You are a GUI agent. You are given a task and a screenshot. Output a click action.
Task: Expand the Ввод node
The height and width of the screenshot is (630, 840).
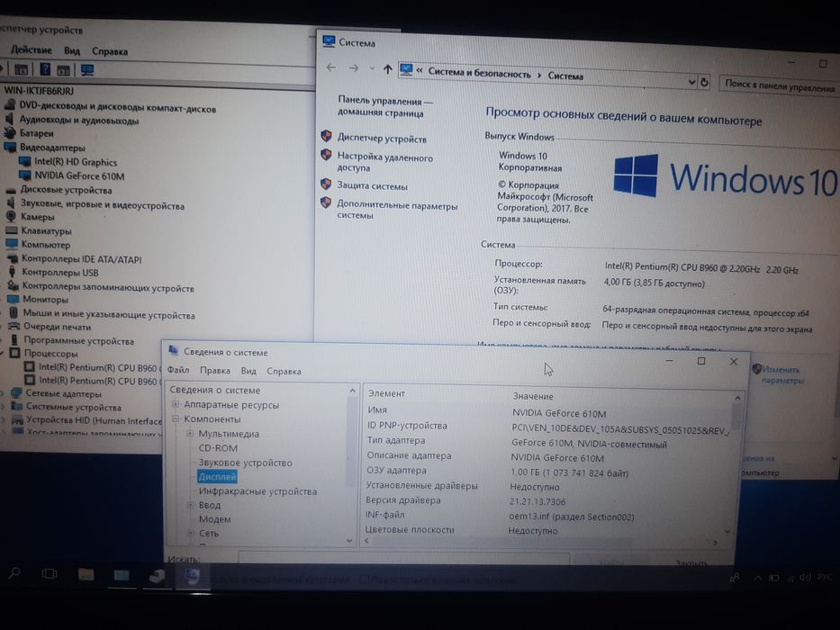pyautogui.click(x=190, y=505)
